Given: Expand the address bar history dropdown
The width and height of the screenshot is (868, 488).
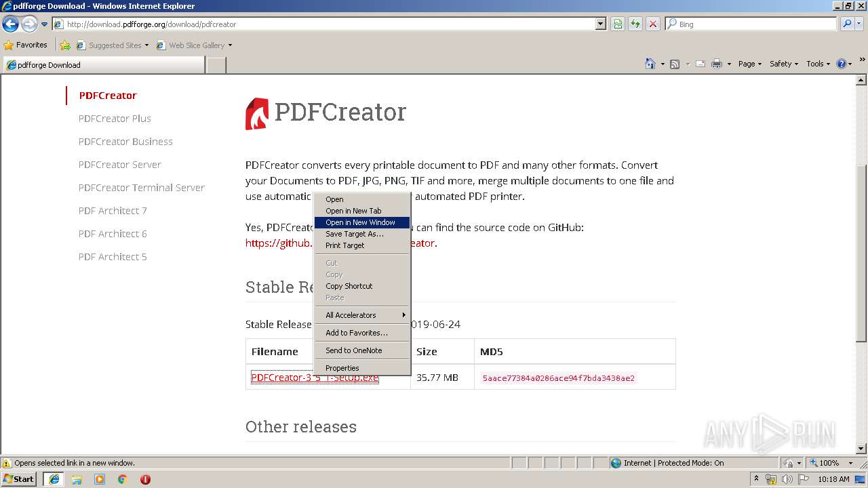Looking at the screenshot, I should pos(601,24).
